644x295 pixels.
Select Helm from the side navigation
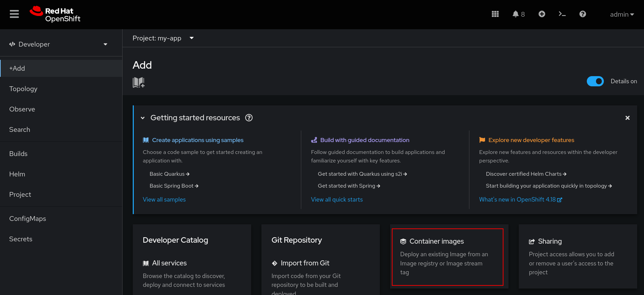coord(17,174)
